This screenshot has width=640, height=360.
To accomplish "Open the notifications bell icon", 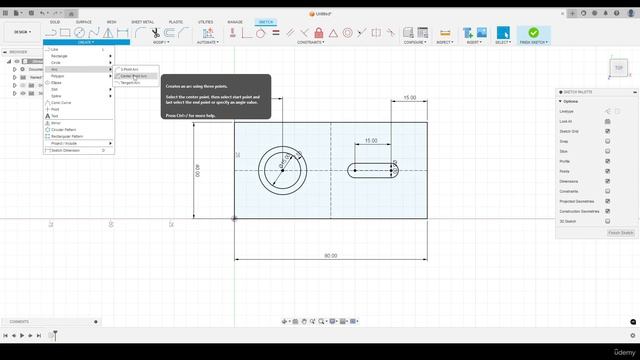I will (x=606, y=13).
